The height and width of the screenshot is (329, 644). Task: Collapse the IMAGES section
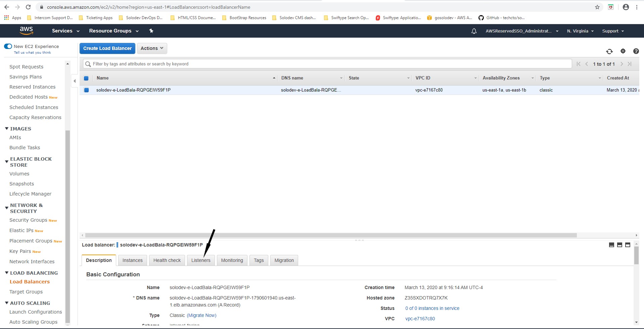click(7, 128)
